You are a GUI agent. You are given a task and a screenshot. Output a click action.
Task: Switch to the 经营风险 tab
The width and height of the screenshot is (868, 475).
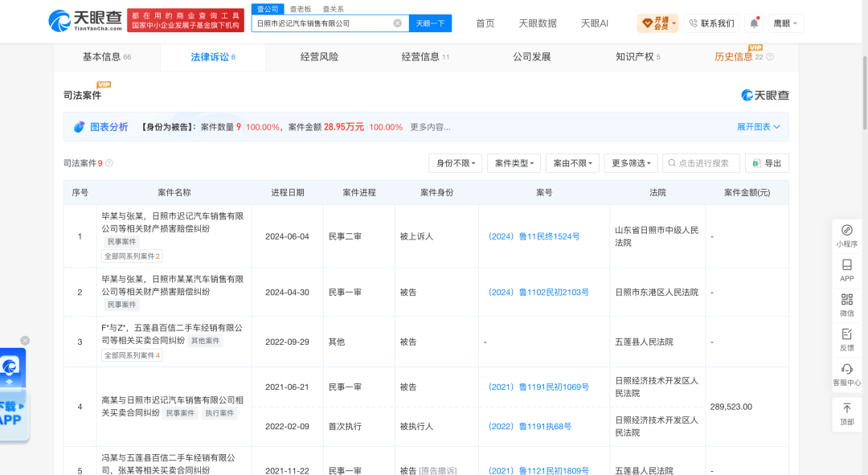point(319,57)
